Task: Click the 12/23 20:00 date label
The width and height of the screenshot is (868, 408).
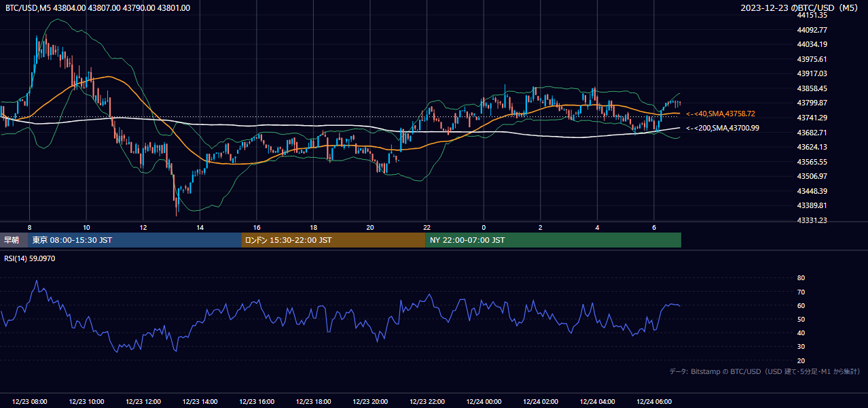Action: 370,402
